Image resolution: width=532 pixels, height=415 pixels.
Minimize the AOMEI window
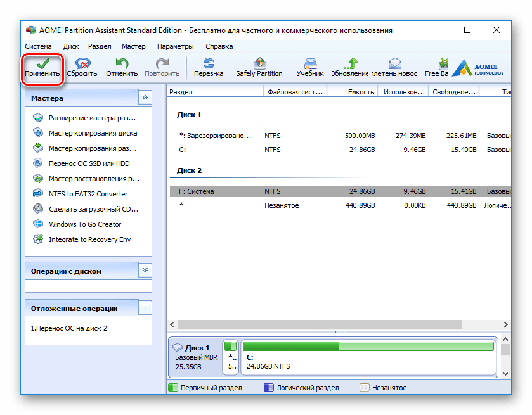coord(439,30)
